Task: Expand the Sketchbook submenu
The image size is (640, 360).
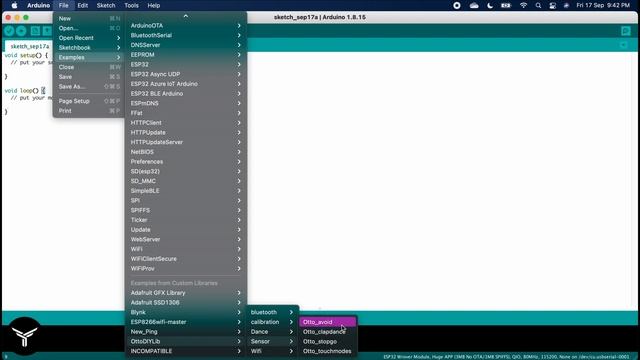Action: (88, 48)
